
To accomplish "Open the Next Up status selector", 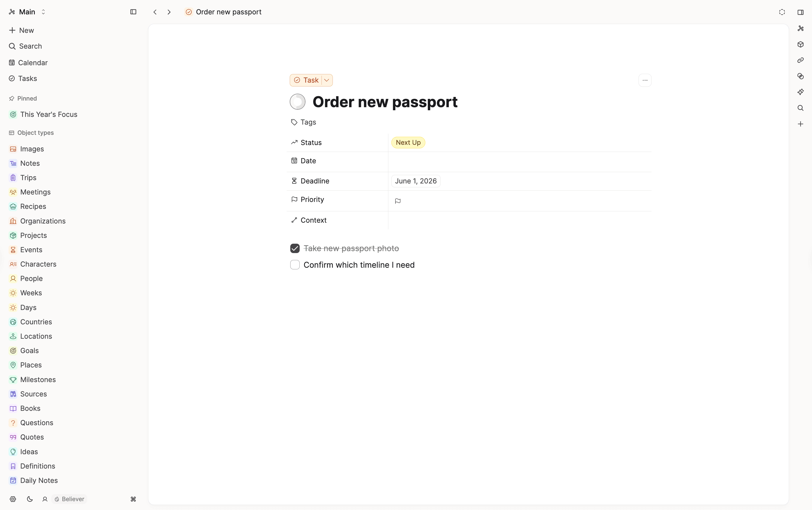I will [408, 142].
